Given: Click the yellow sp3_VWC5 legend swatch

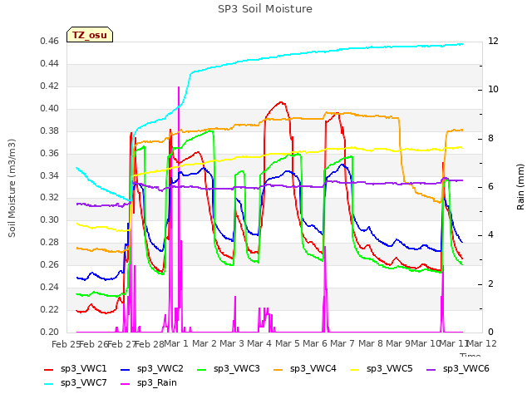Looking at the screenshot, I should pyautogui.click(x=355, y=369).
